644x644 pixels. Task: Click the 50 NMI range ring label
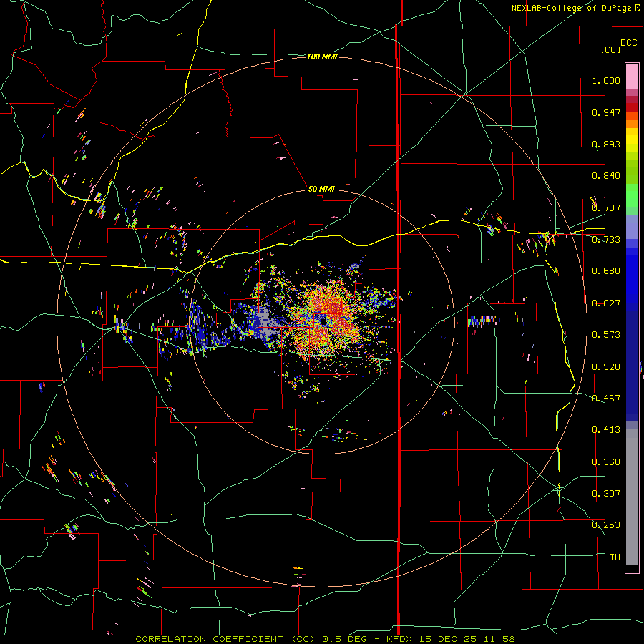coord(321,189)
